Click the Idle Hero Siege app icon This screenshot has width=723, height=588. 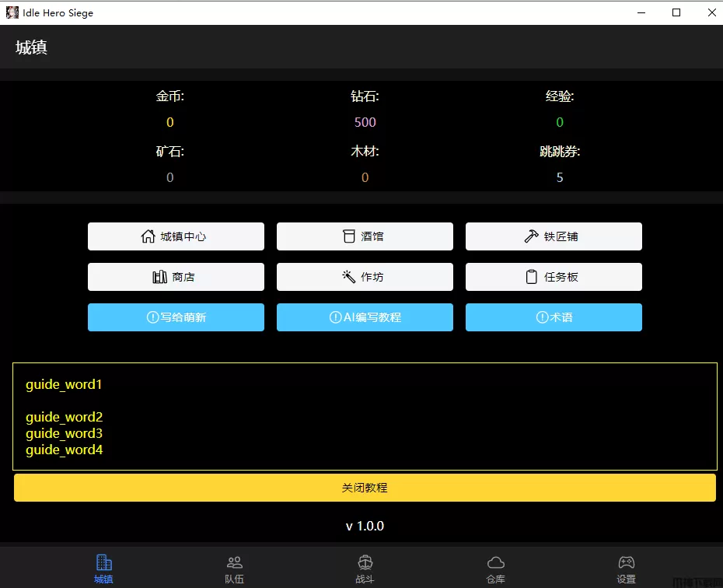pos(12,12)
